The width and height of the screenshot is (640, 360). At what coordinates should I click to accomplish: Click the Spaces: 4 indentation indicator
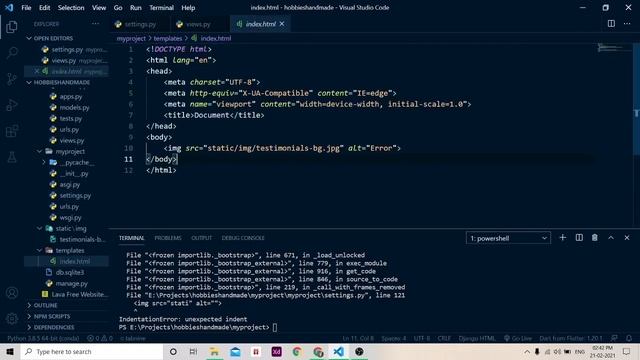(393, 338)
